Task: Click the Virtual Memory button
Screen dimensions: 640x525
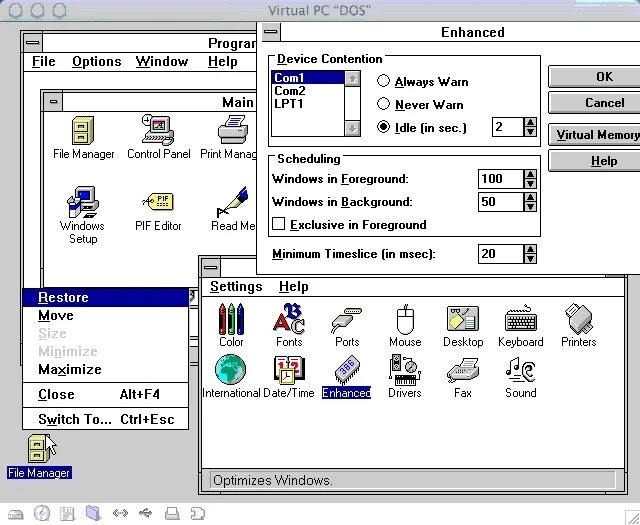Action: point(596,135)
